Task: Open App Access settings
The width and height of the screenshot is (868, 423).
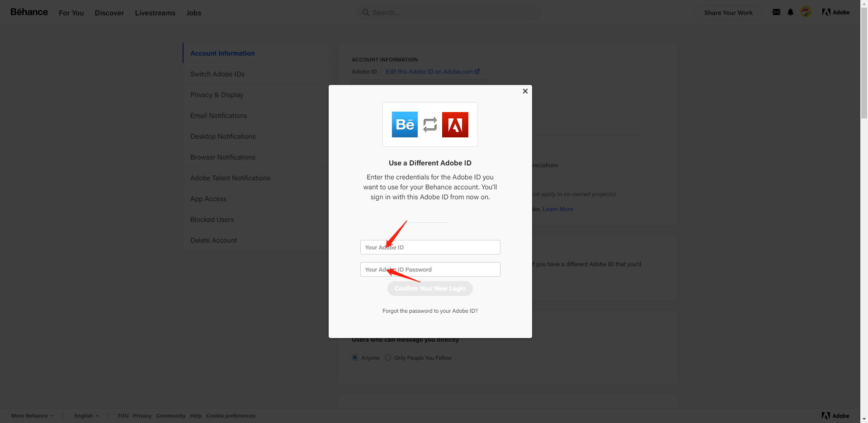Action: tap(256, 199)
